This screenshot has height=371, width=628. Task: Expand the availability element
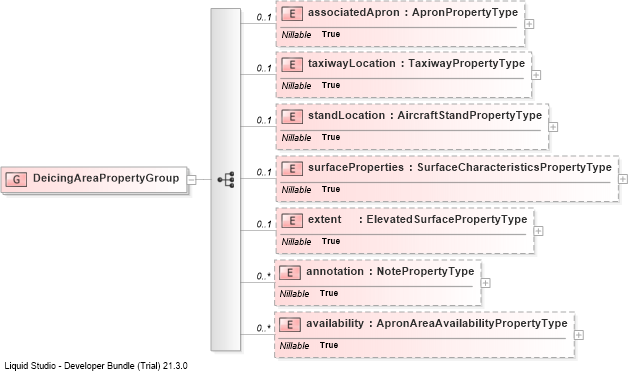(579, 335)
